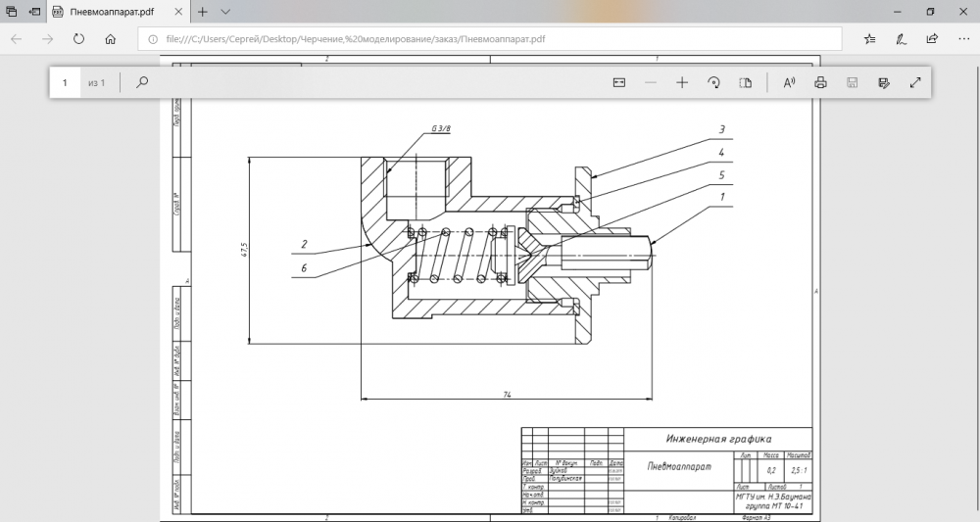980x522 pixels.
Task: Zoom in with the plus icon
Action: click(682, 83)
